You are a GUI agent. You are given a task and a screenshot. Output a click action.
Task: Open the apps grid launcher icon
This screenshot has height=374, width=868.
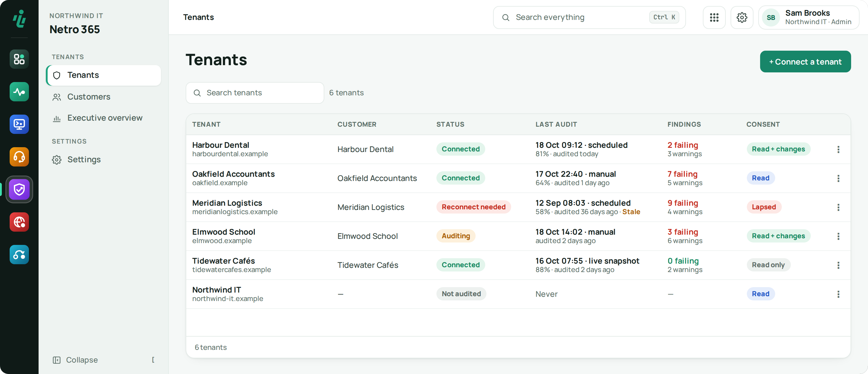[714, 17]
